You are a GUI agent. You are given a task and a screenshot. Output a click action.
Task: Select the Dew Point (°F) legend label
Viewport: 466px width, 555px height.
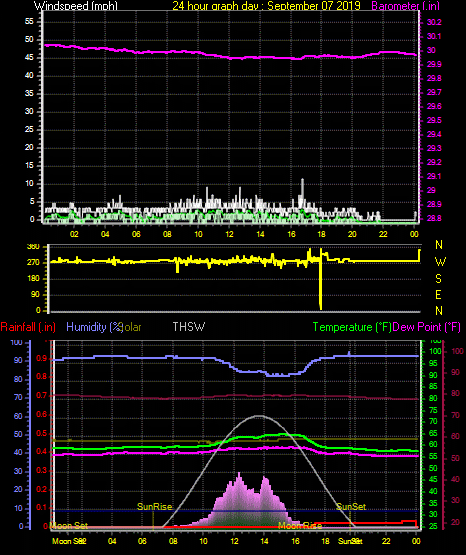click(426, 327)
